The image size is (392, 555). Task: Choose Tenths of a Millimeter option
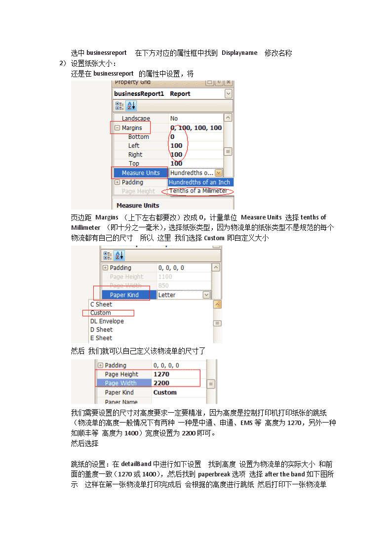tap(198, 191)
